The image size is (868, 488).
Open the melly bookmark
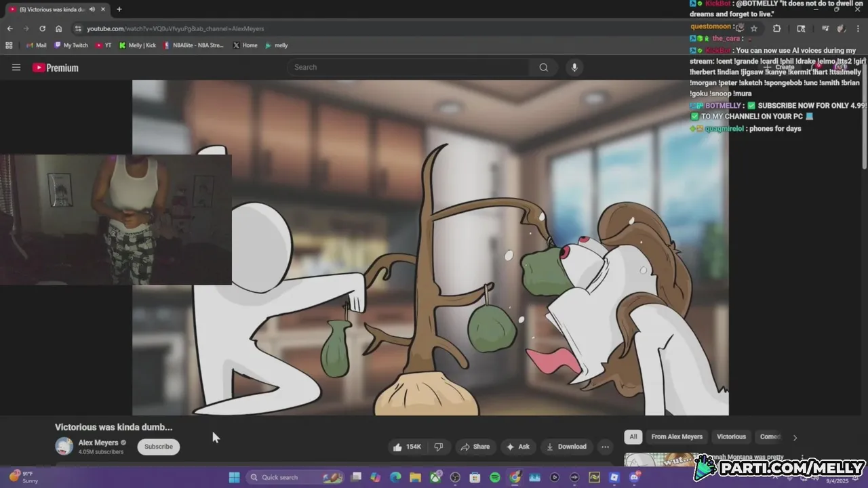coord(277,45)
